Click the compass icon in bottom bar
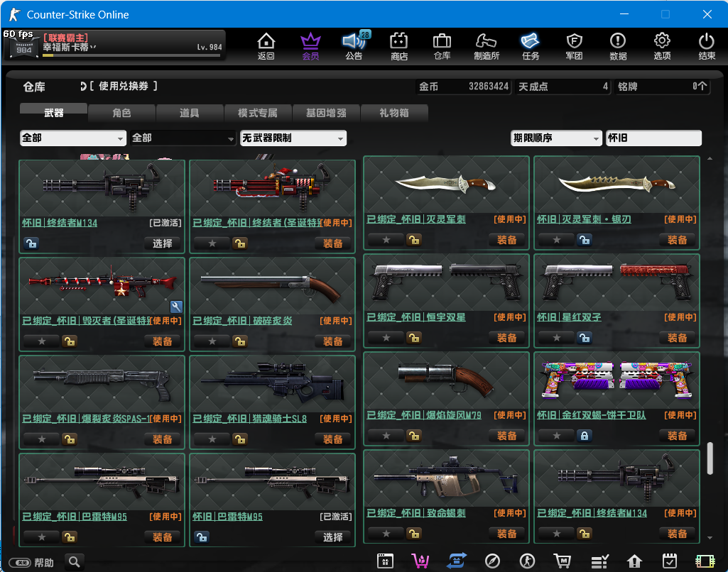This screenshot has height=572, width=728. [492, 561]
